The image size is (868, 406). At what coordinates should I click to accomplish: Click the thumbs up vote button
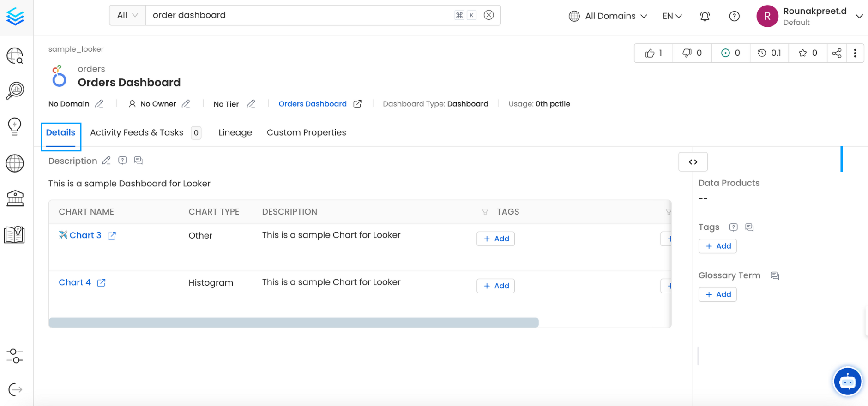pyautogui.click(x=654, y=53)
